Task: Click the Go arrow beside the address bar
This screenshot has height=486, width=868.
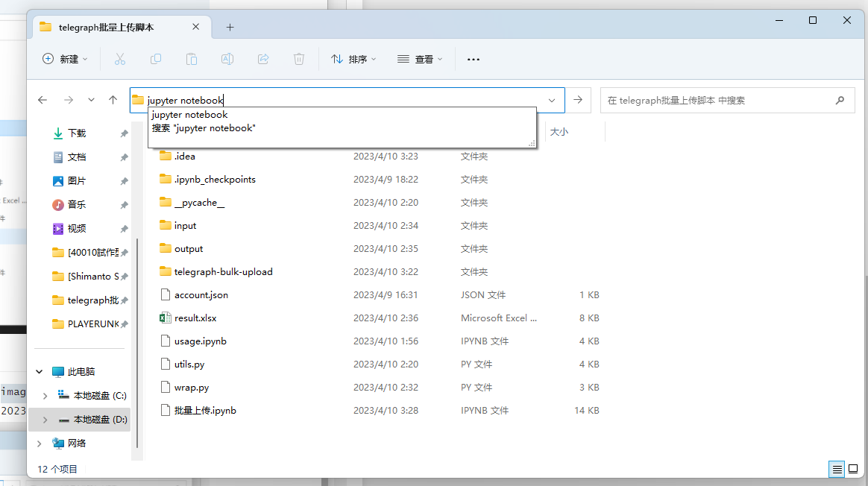Action: [577, 100]
